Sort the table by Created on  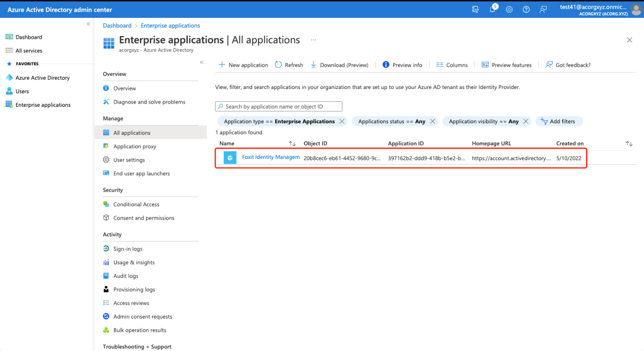(629, 144)
